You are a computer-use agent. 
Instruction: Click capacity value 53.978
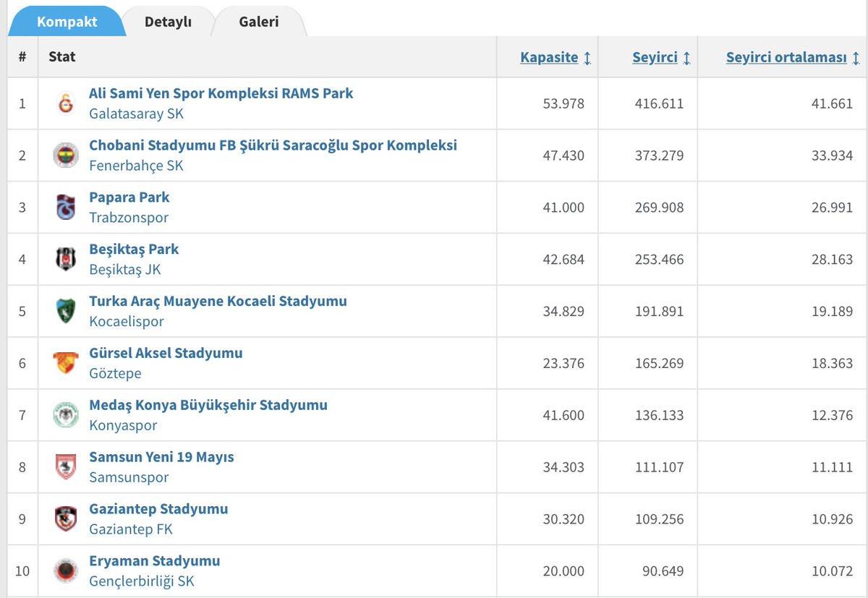(563, 103)
